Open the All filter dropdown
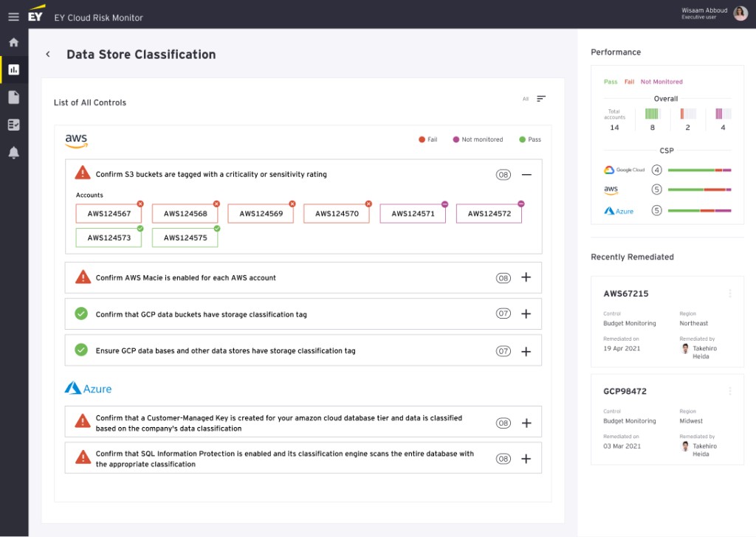The height and width of the screenshot is (537, 756). click(x=526, y=99)
